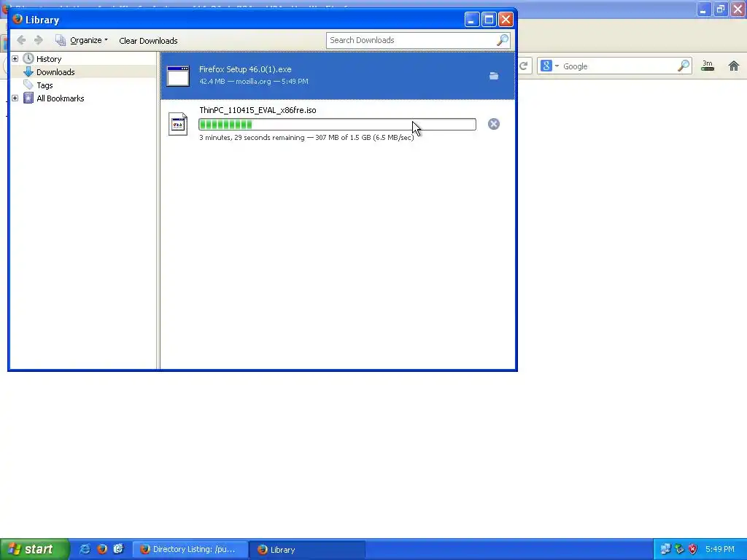Cancel the ThinPC iso download
Screen dimensions: 747x560
click(x=494, y=124)
